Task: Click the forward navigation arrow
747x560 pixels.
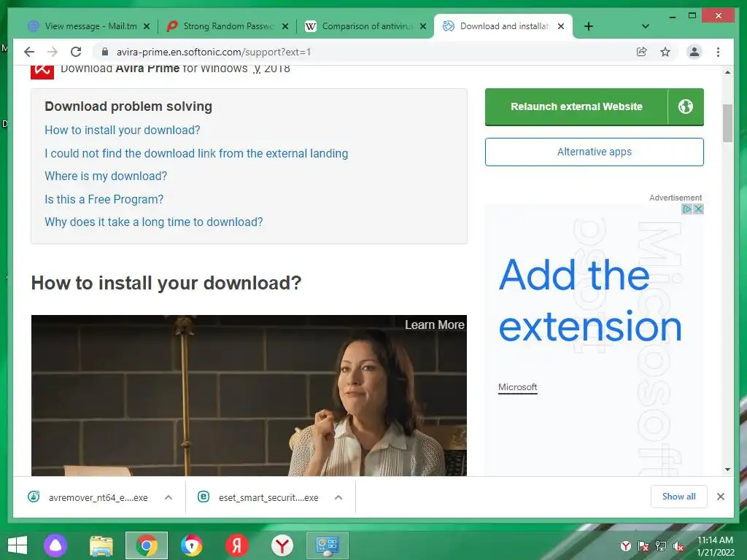Action: 53,52
